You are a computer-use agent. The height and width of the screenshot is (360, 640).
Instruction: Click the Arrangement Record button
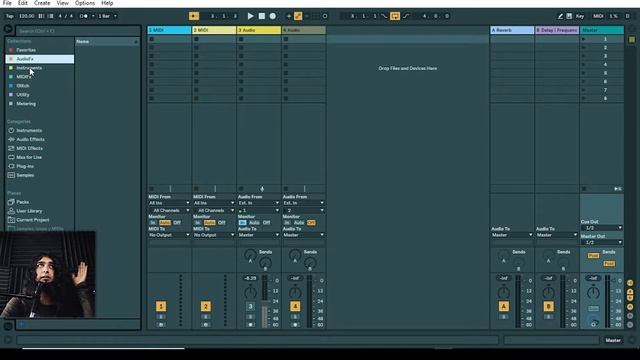(x=273, y=16)
